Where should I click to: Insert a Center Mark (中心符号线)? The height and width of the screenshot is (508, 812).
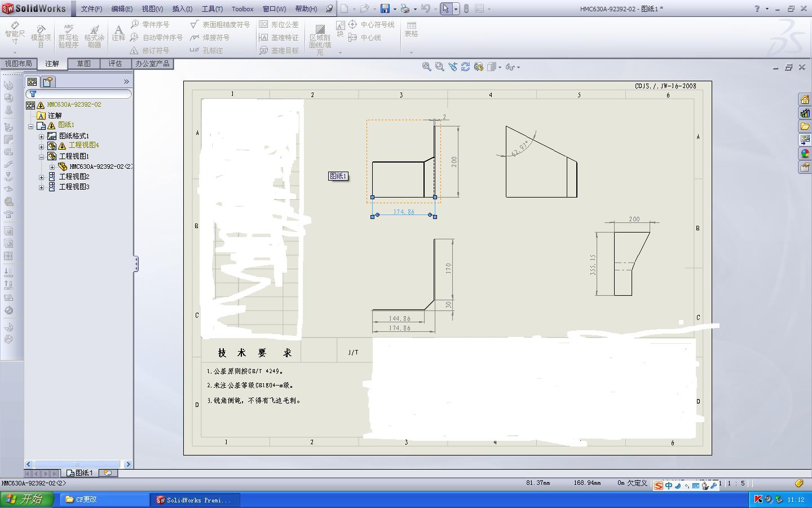coord(371,25)
